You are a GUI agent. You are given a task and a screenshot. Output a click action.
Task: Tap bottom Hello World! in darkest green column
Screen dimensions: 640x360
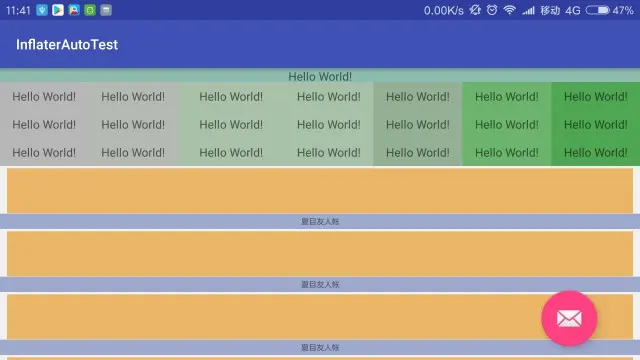pos(596,153)
